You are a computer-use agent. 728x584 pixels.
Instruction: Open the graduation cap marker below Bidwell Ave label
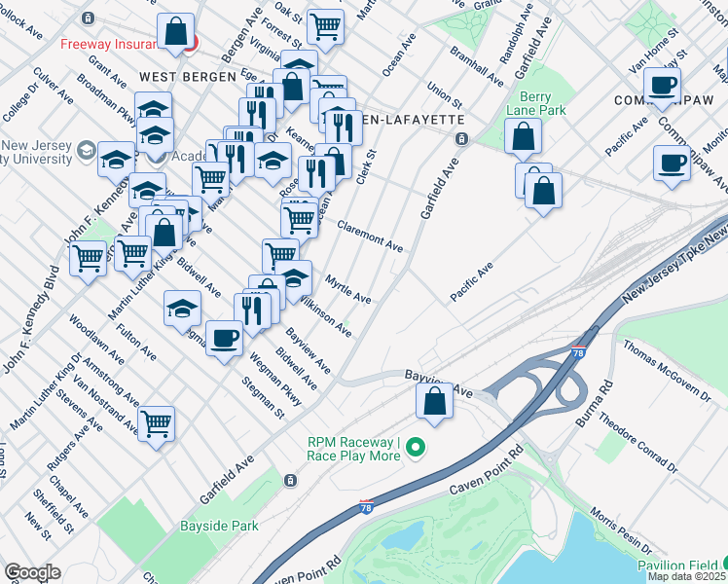(x=182, y=311)
